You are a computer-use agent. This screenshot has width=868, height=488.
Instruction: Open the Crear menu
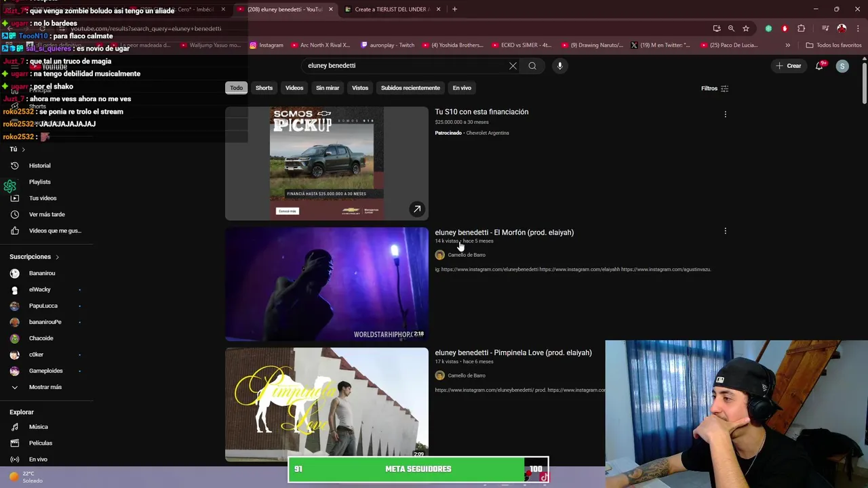coord(789,66)
